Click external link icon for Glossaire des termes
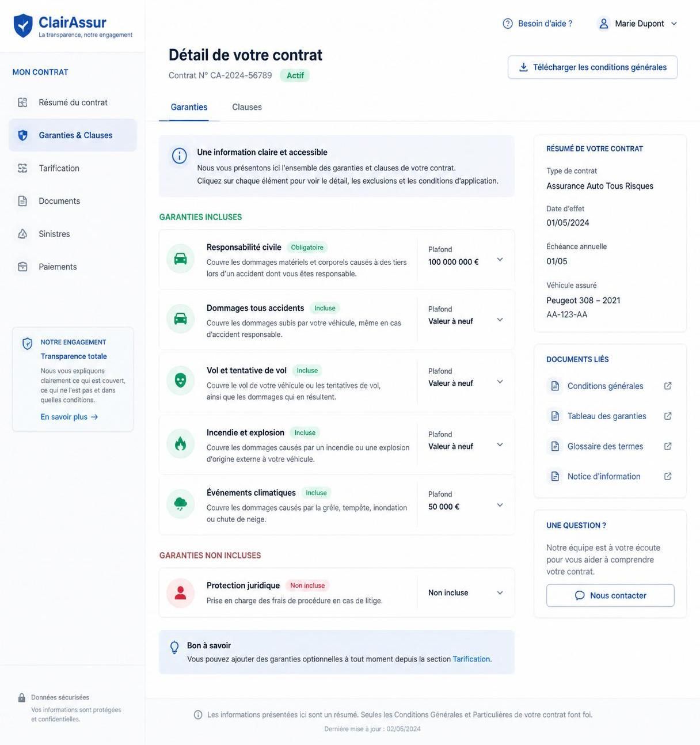This screenshot has width=700, height=745. (668, 446)
